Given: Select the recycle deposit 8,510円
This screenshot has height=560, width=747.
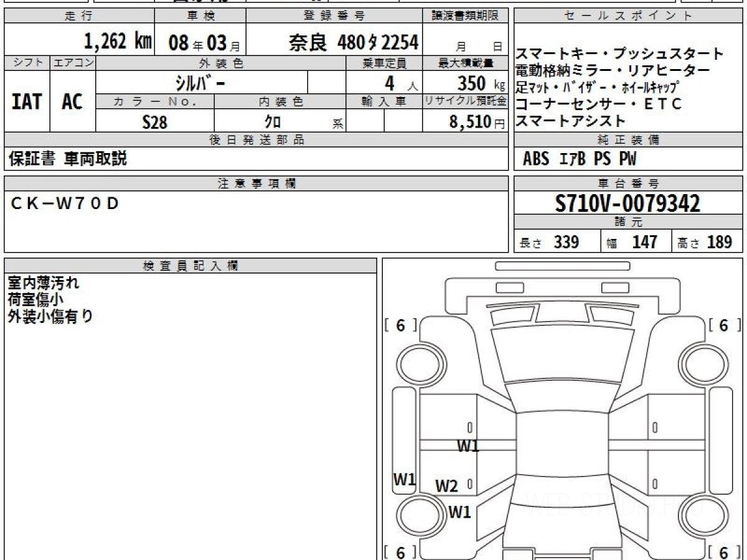Looking at the screenshot, I should click(477, 122).
